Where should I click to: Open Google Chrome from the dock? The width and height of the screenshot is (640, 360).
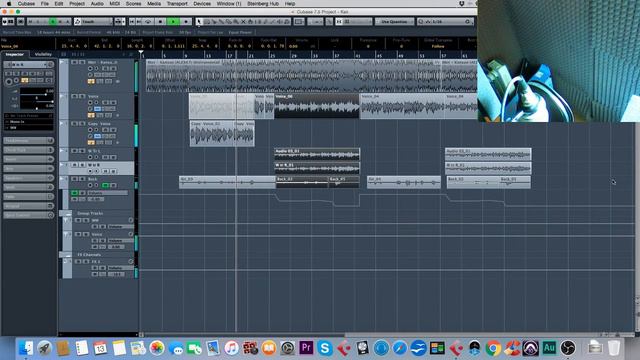click(x=493, y=348)
